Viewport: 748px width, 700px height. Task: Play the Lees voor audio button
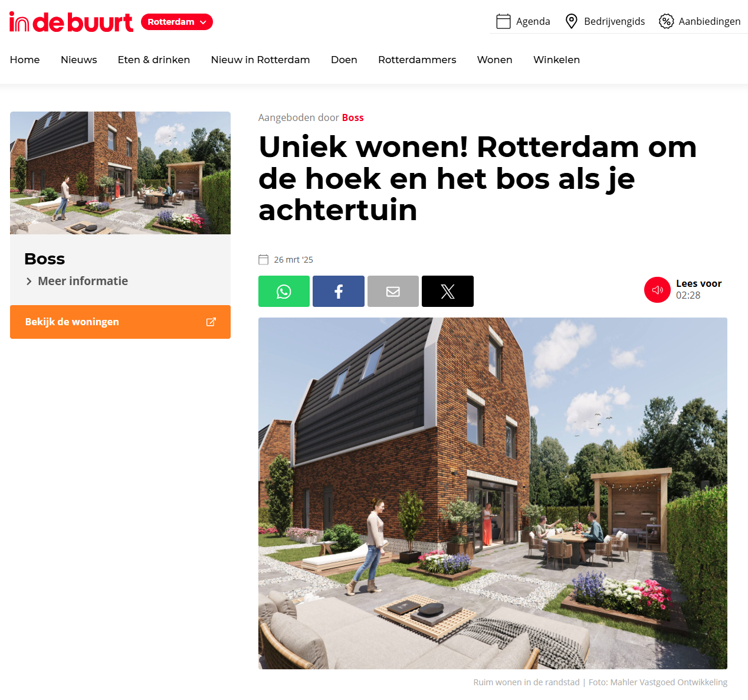[x=657, y=290]
